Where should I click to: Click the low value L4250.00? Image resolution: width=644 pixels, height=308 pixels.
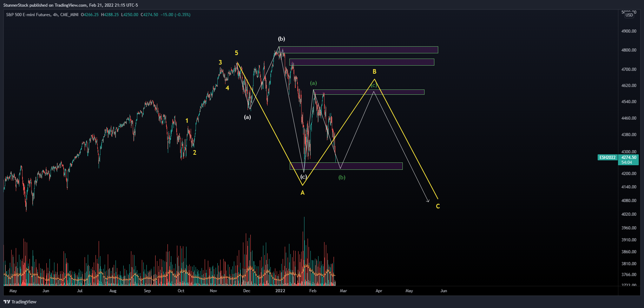[x=130, y=15]
